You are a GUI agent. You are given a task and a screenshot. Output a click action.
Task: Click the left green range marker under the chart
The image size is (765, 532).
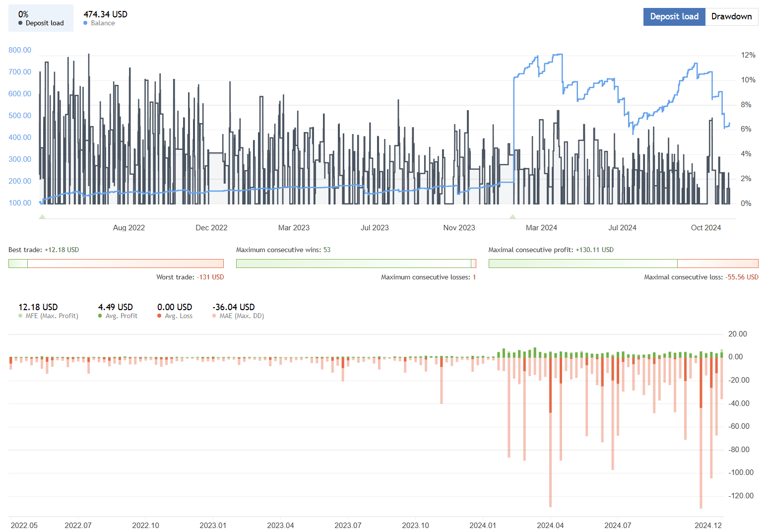43,216
